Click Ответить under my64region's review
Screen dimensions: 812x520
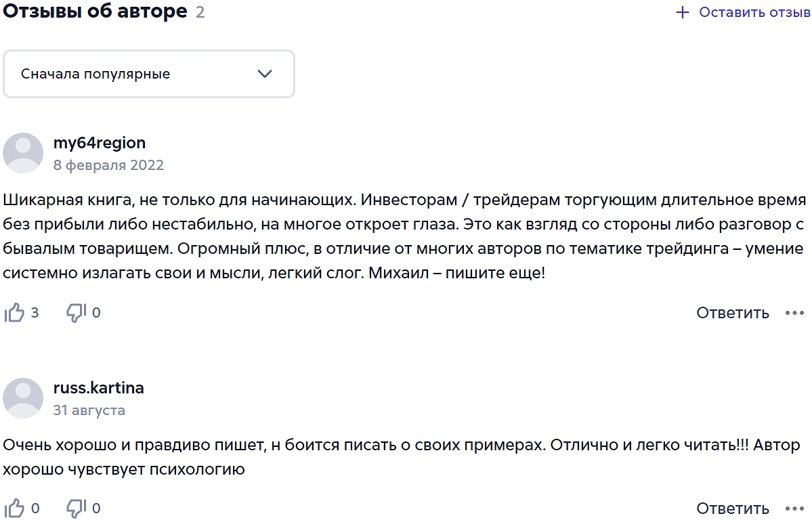click(x=732, y=312)
